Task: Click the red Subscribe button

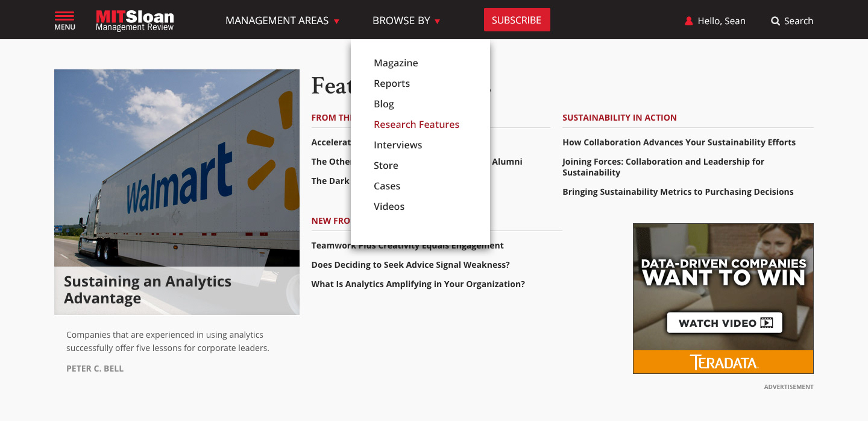Action: (x=517, y=20)
